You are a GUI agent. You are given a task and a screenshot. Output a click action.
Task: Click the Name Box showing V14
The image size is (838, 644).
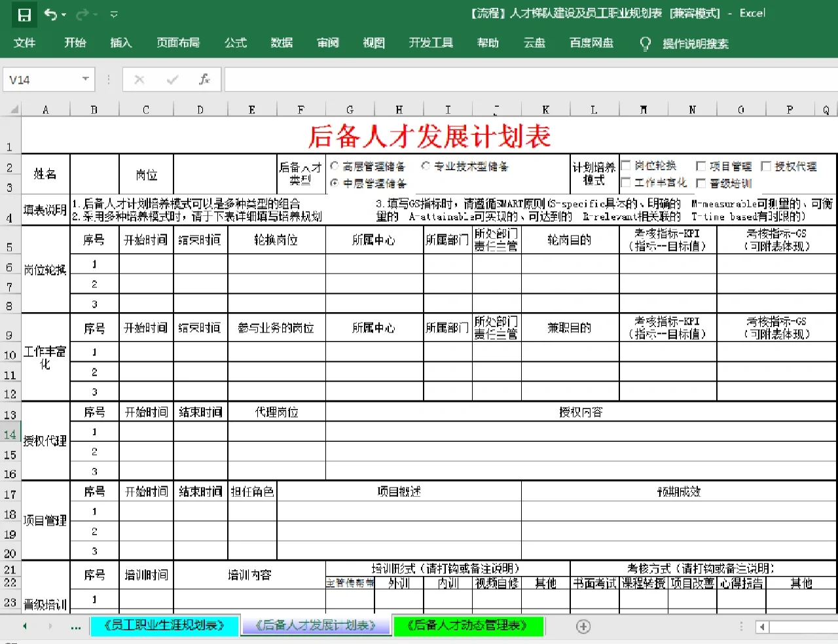tap(41, 80)
